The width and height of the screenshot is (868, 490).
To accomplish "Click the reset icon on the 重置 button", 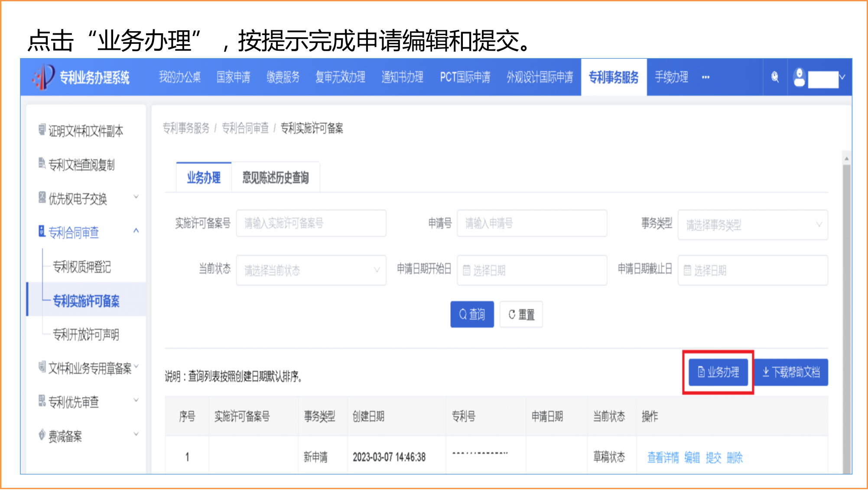I will [x=511, y=314].
